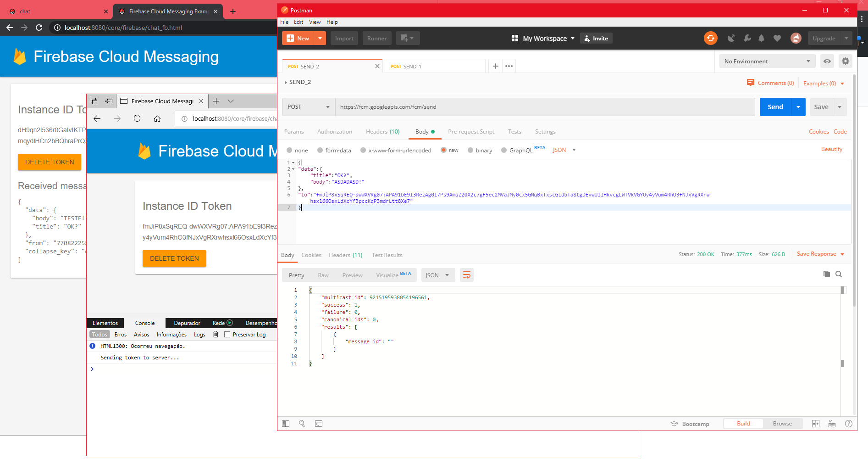Open the Headers (10) request tab
Viewport: 868px width, 470px height.
point(382,132)
